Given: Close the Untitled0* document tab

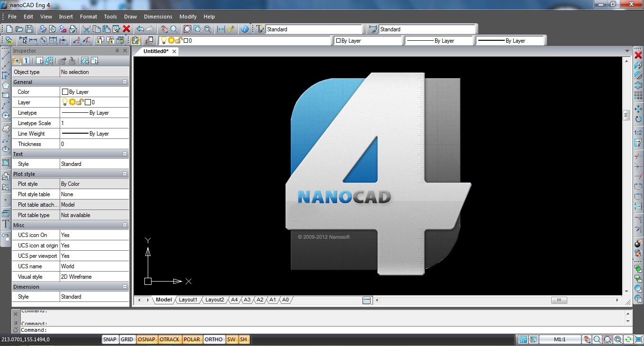Looking at the screenshot, I should pyautogui.click(x=174, y=51).
